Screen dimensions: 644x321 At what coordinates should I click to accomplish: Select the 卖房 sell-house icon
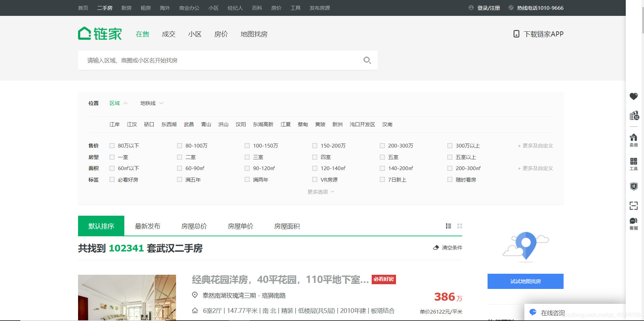click(x=634, y=139)
